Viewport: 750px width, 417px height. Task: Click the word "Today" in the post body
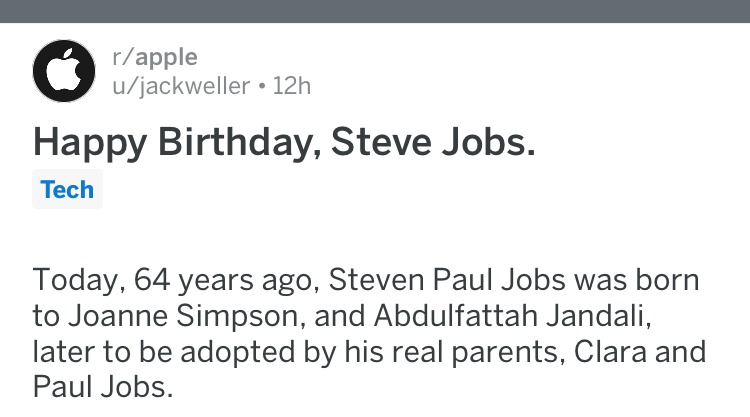(x=75, y=280)
